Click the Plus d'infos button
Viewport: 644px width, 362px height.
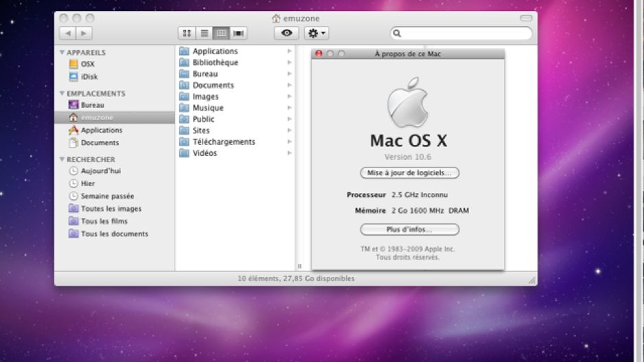click(x=409, y=229)
